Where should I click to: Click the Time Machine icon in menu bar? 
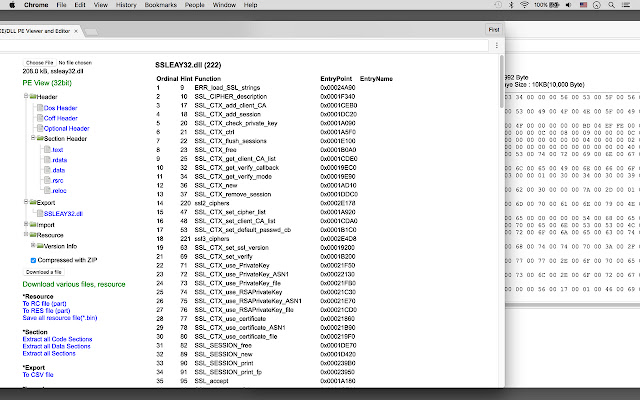[x=498, y=5]
